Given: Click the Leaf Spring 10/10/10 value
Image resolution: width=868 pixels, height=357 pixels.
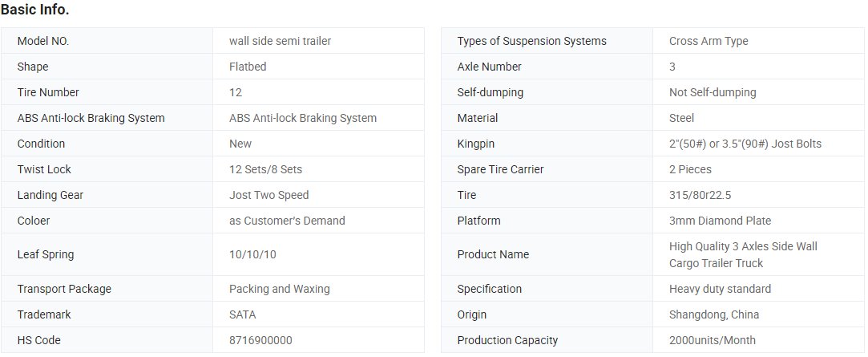Looking at the screenshot, I should click(252, 254).
